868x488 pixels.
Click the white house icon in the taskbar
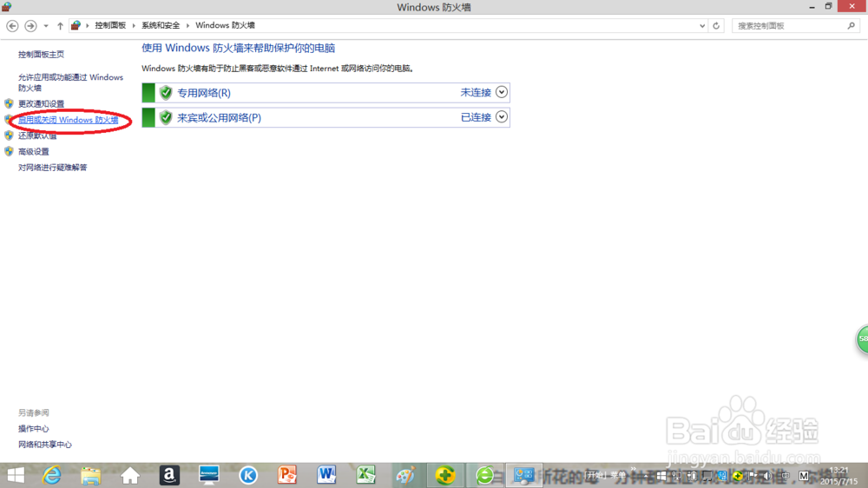[x=130, y=475]
